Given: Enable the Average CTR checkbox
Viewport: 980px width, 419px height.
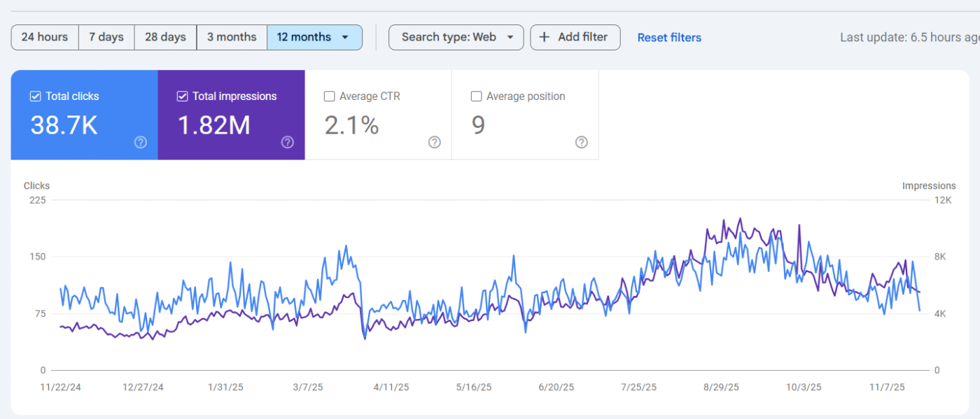Looking at the screenshot, I should click(330, 97).
